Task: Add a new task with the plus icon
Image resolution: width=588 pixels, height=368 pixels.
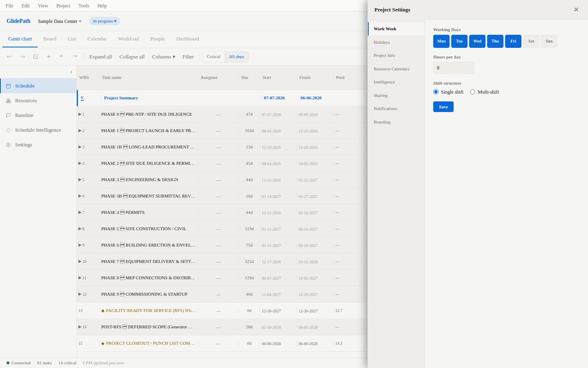Action: 49,57
